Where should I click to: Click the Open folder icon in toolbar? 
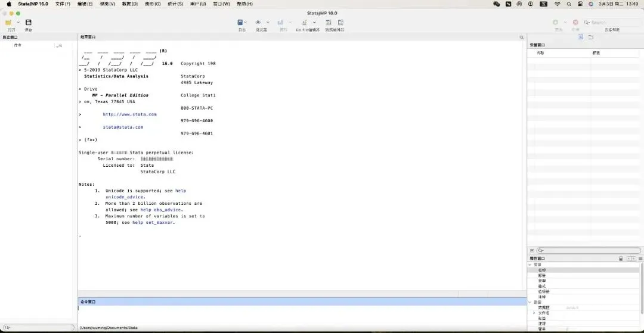click(x=8, y=23)
